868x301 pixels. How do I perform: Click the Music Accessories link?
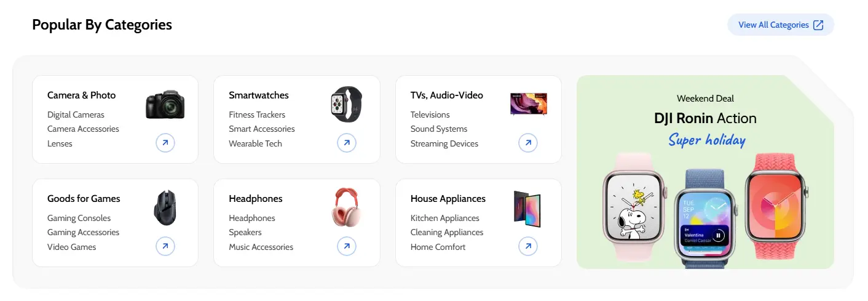click(261, 247)
